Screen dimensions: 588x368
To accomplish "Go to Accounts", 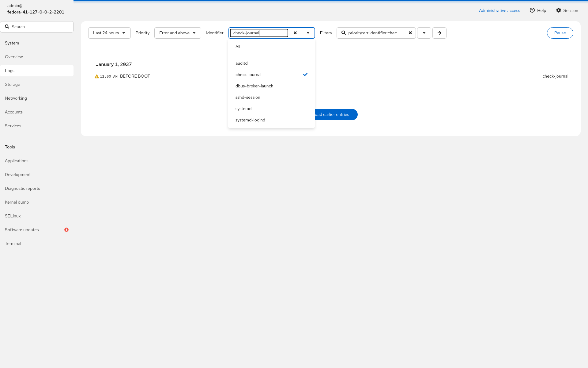I will click(x=37, y=112).
